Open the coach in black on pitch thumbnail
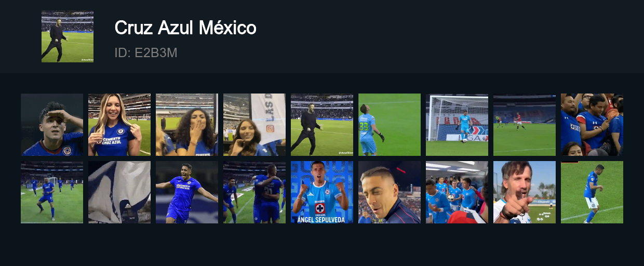 (322, 125)
